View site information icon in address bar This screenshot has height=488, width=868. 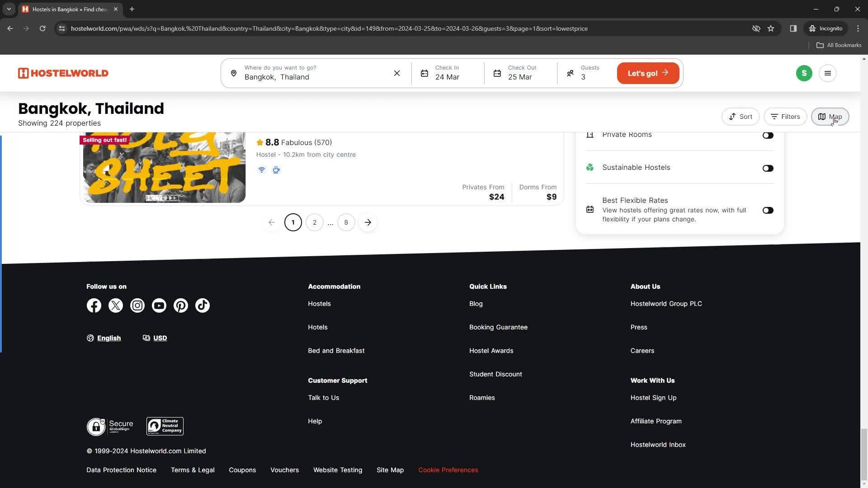click(x=62, y=28)
